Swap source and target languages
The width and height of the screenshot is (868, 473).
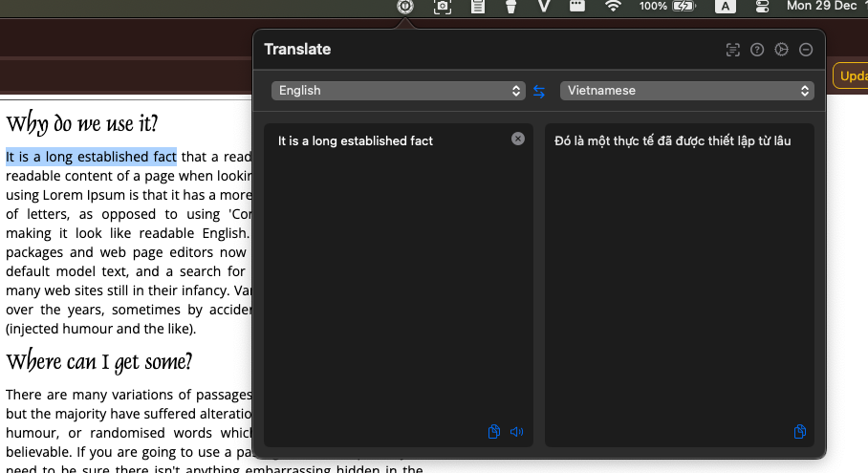coord(539,92)
